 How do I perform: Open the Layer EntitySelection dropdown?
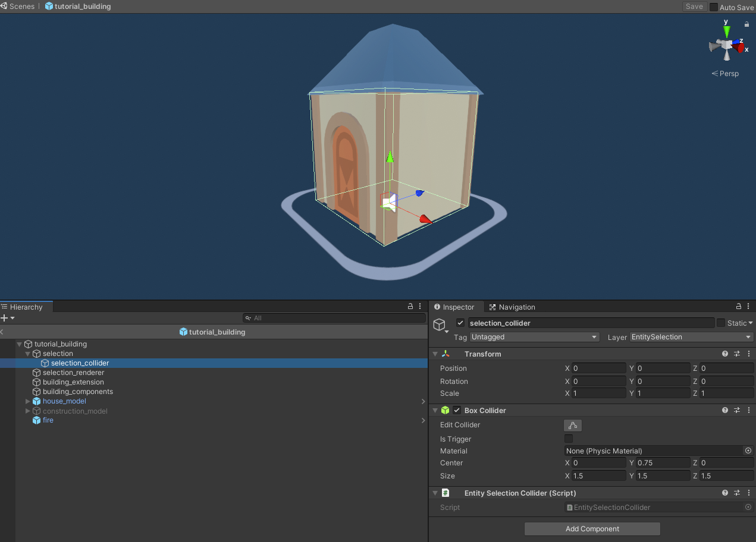click(x=691, y=337)
